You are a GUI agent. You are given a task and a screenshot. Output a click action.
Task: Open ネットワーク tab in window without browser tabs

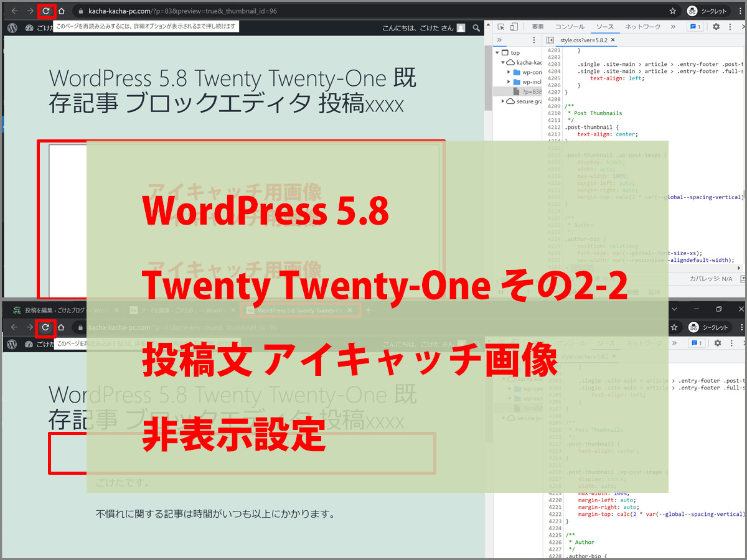point(643,27)
